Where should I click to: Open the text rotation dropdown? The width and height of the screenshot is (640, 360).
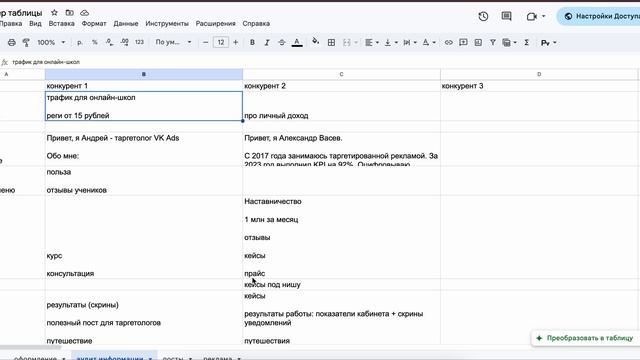pyautogui.click(x=429, y=42)
